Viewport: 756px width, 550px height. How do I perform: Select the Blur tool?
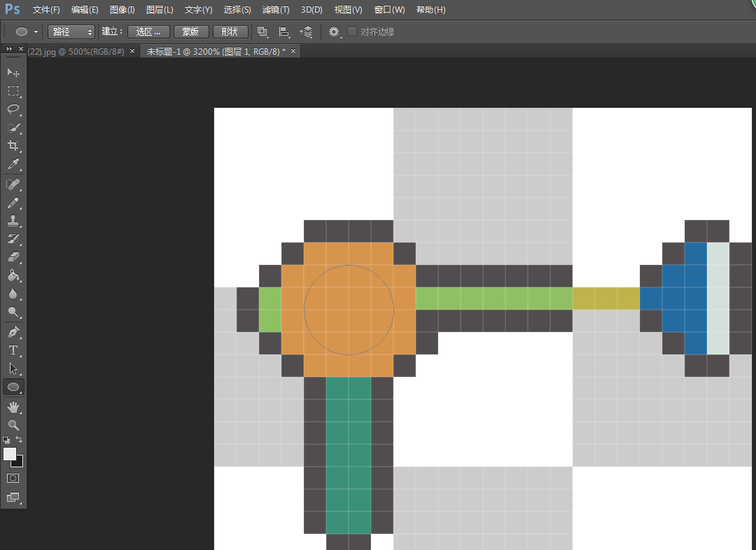pos(13,294)
